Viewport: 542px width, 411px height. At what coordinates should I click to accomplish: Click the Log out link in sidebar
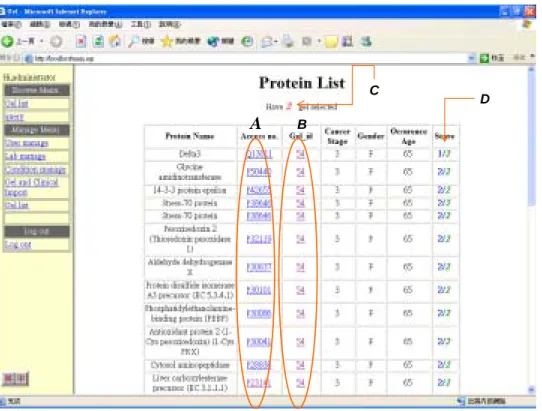pyautogui.click(x=18, y=244)
